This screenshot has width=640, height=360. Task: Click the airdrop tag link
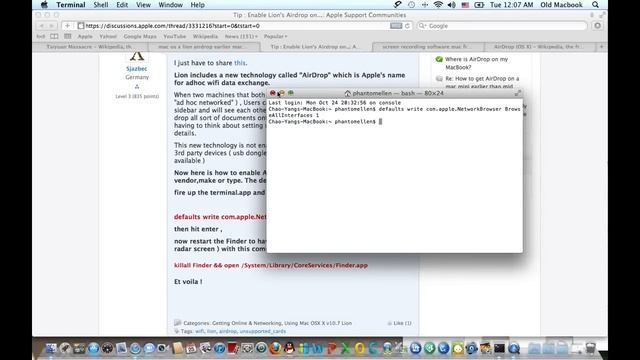228,331
